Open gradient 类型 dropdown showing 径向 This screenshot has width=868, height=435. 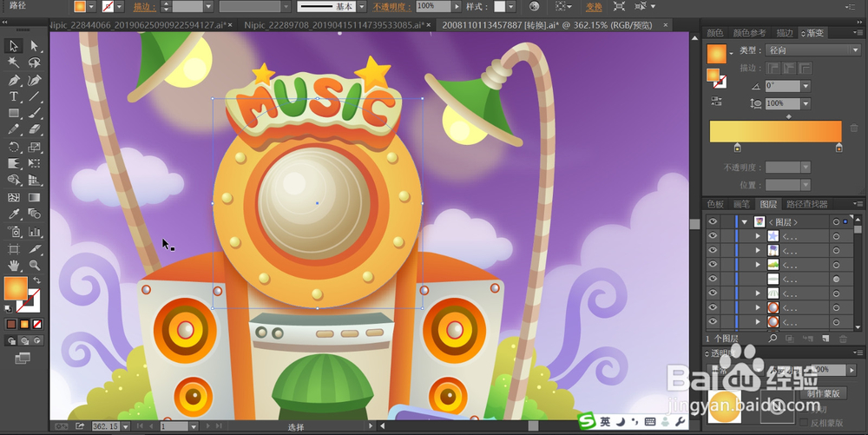click(813, 50)
